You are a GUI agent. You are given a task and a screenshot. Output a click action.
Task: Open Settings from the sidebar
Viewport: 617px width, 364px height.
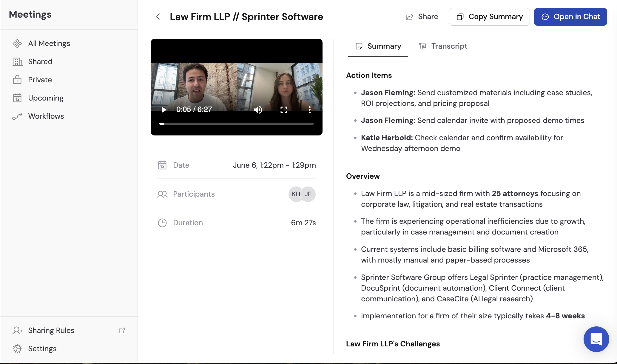point(42,349)
